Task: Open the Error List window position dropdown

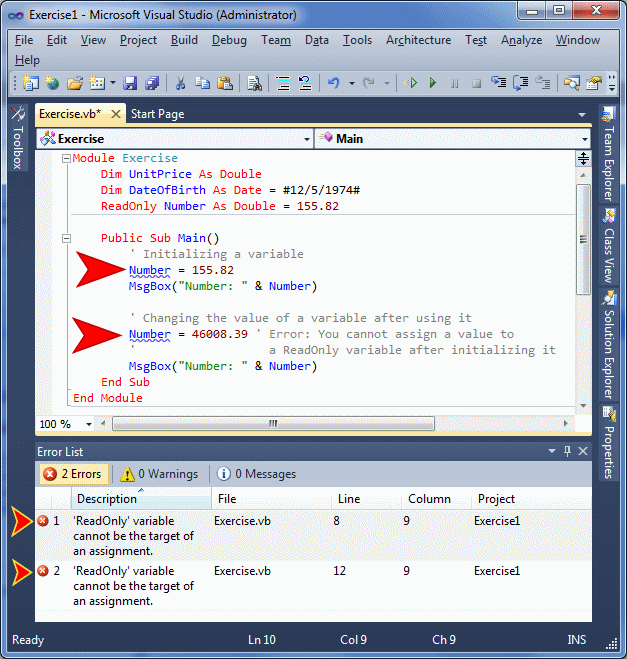Action: (x=552, y=451)
